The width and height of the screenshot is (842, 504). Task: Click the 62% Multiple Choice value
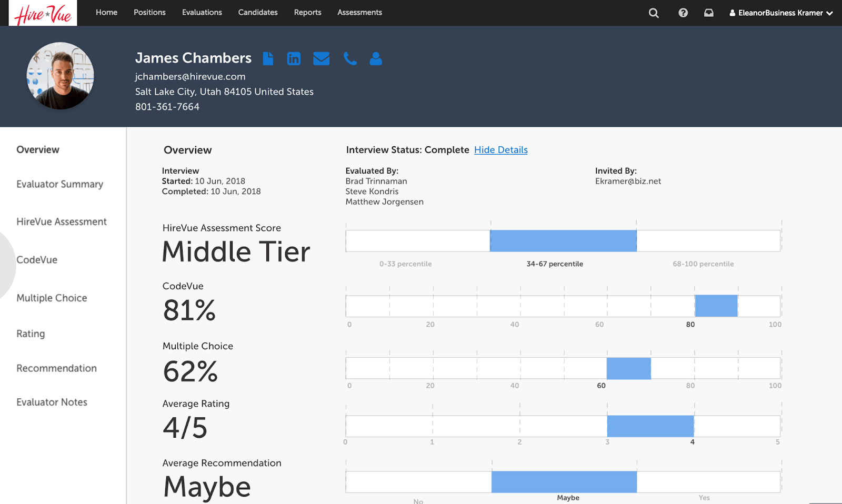(x=191, y=371)
